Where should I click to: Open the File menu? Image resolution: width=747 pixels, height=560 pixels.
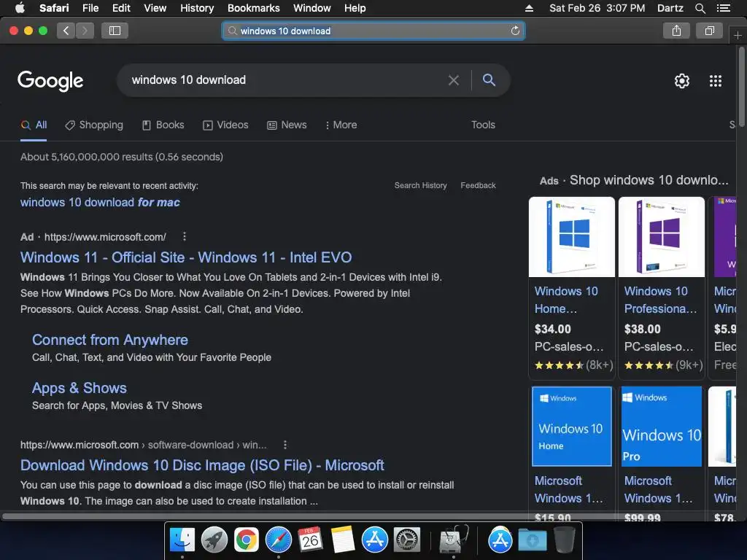point(90,8)
